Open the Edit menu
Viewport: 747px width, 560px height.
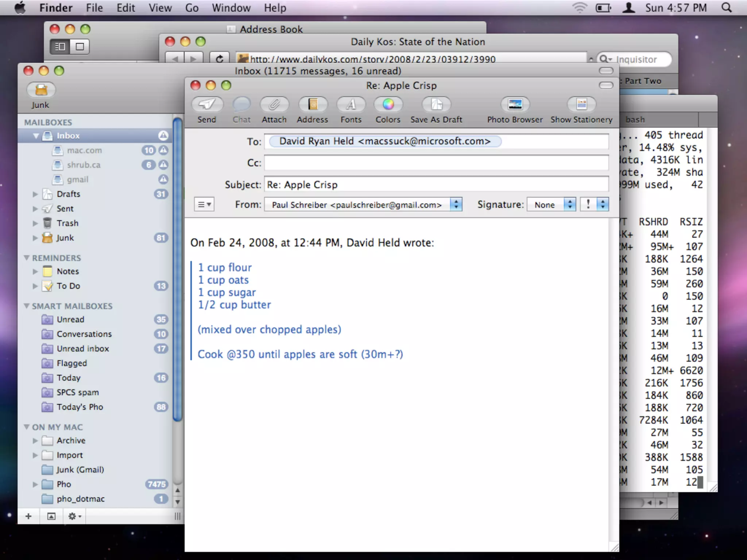click(126, 8)
